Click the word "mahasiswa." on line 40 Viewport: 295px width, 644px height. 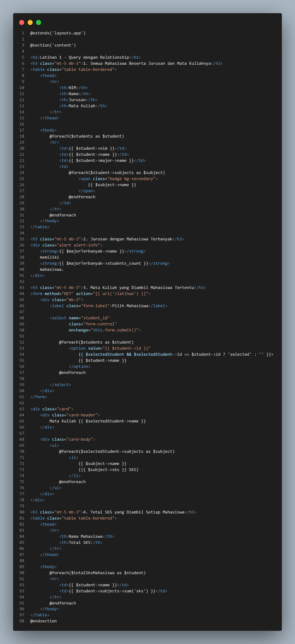[x=52, y=269]
